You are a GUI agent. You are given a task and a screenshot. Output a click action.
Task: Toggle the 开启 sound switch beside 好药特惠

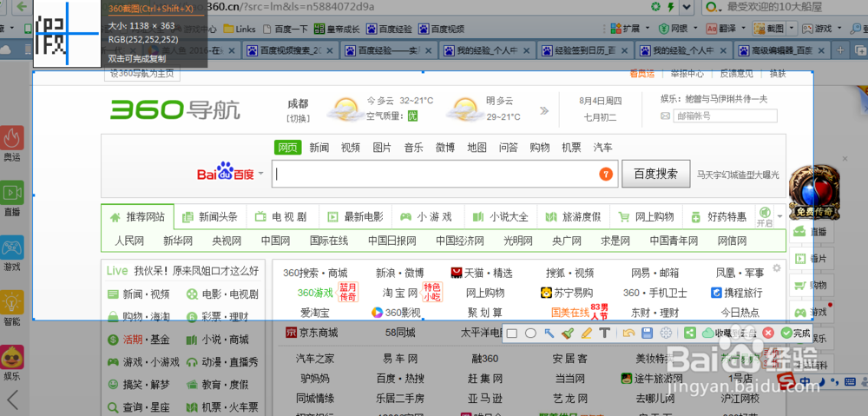765,216
